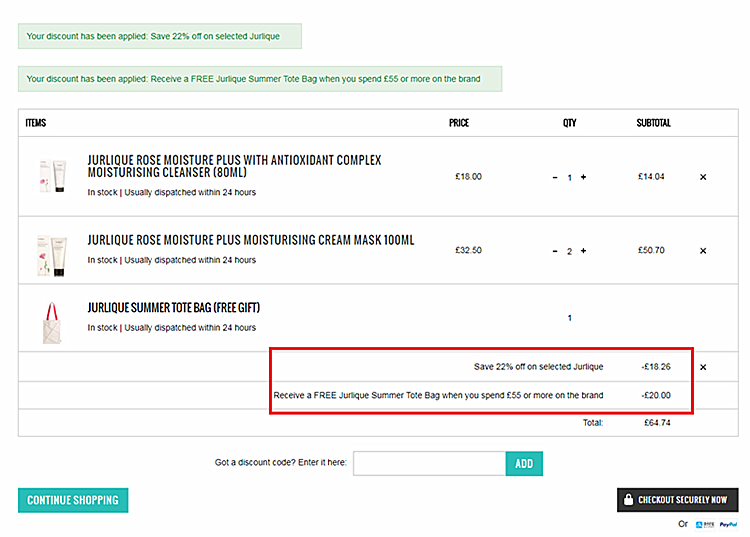Select the -£18.26 discount amount

(x=656, y=367)
